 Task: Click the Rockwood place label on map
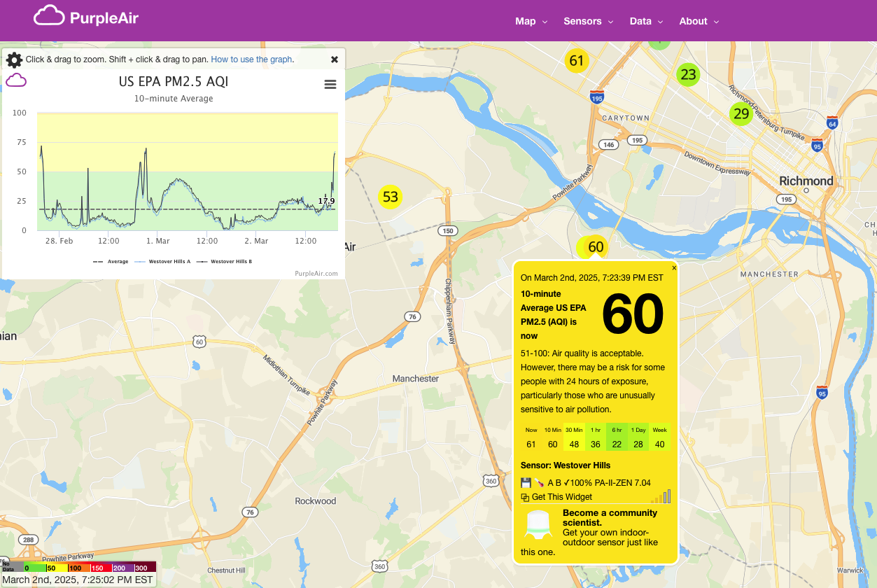pyautogui.click(x=315, y=501)
